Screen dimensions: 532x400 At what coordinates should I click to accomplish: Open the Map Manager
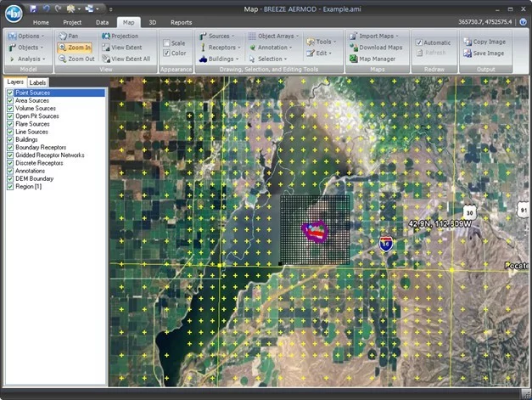376,59
